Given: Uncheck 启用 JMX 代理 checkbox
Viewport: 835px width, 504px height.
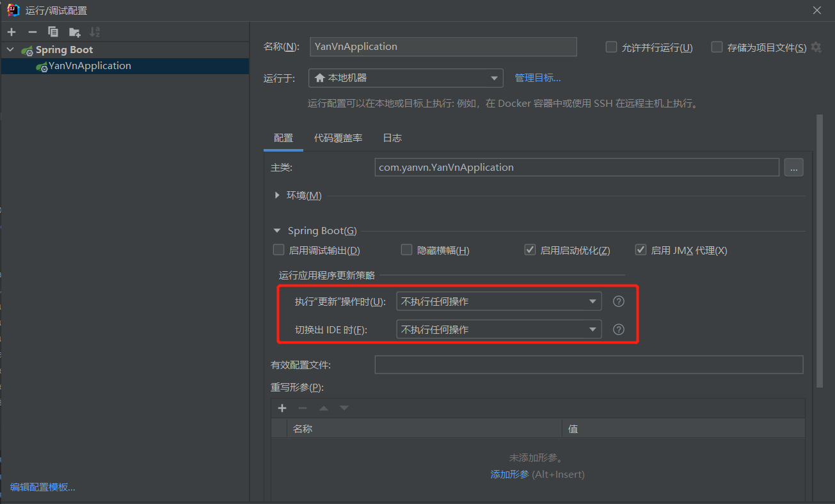Looking at the screenshot, I should pyautogui.click(x=640, y=250).
